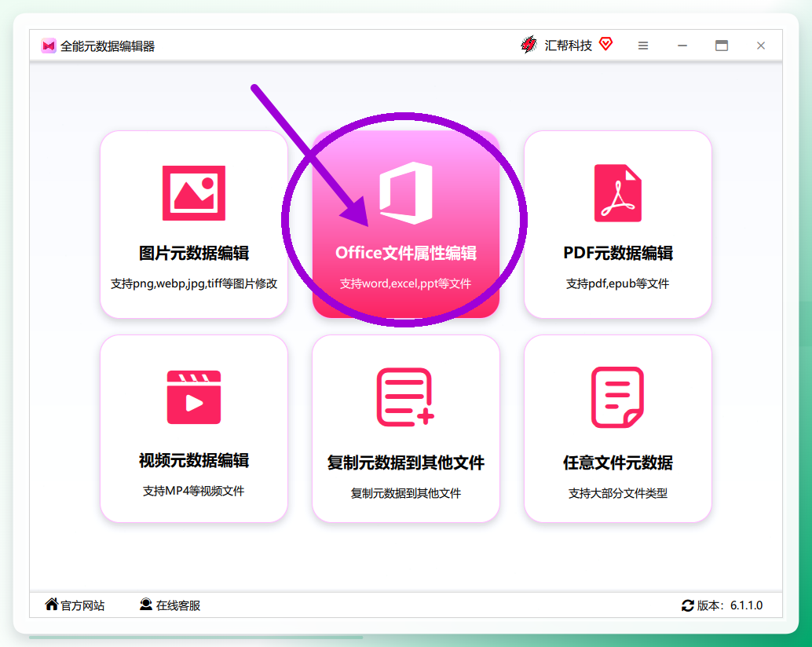The height and width of the screenshot is (647, 812).
Task: Click the copy-metadata list icon with plus
Action: coord(405,397)
